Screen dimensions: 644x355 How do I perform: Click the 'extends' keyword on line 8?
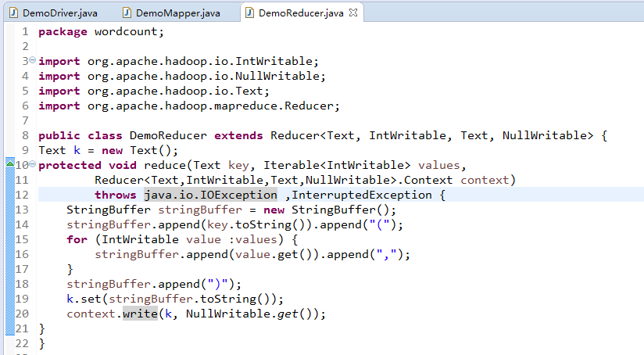[x=238, y=135]
